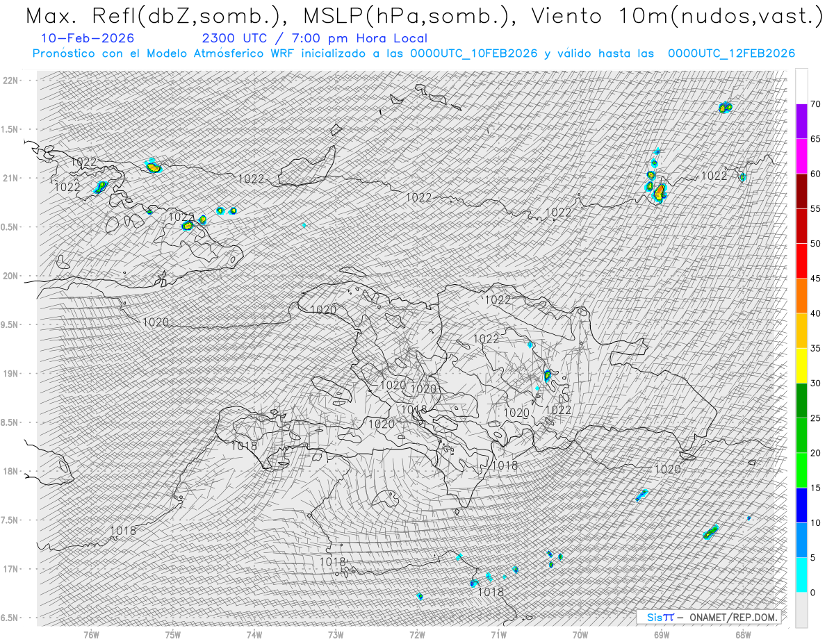The height and width of the screenshot is (644, 834).
Task: Pick the maroon 55–60 dBZ colorbar segment
Action: click(801, 191)
